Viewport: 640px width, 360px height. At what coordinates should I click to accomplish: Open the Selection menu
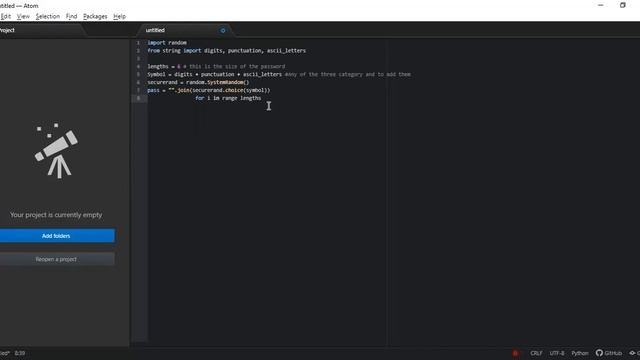[48, 16]
